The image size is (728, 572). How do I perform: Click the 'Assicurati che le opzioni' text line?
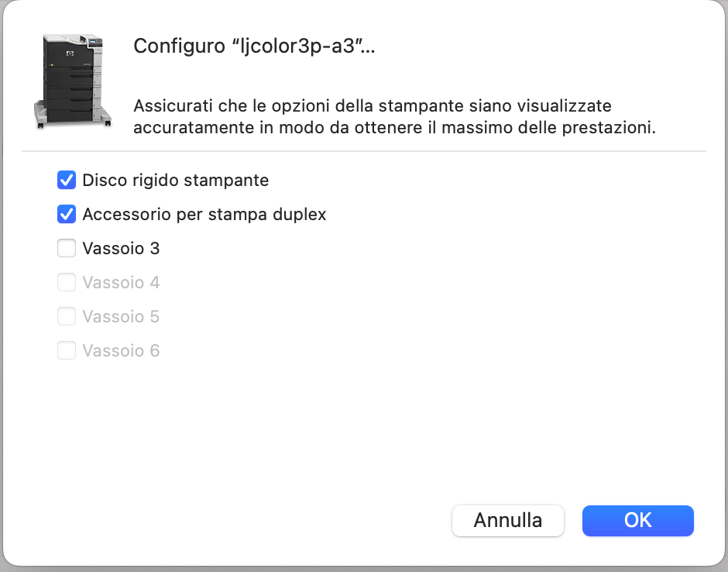(373, 106)
